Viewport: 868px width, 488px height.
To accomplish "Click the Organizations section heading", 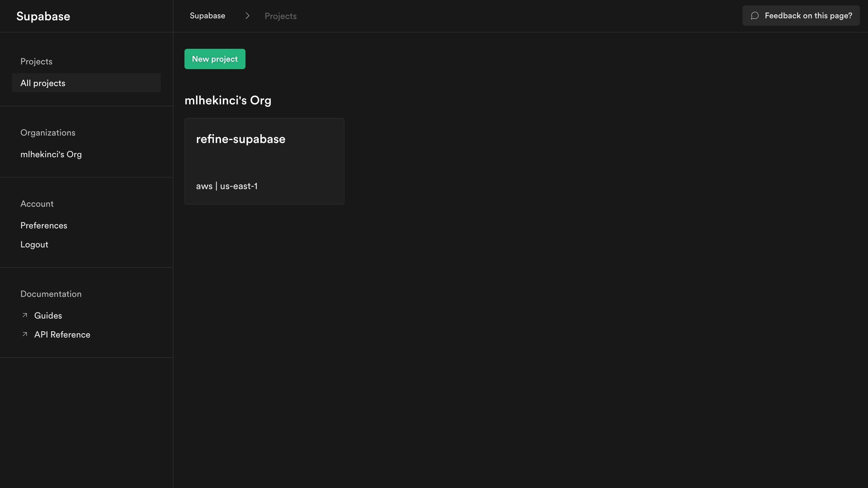I will click(48, 133).
